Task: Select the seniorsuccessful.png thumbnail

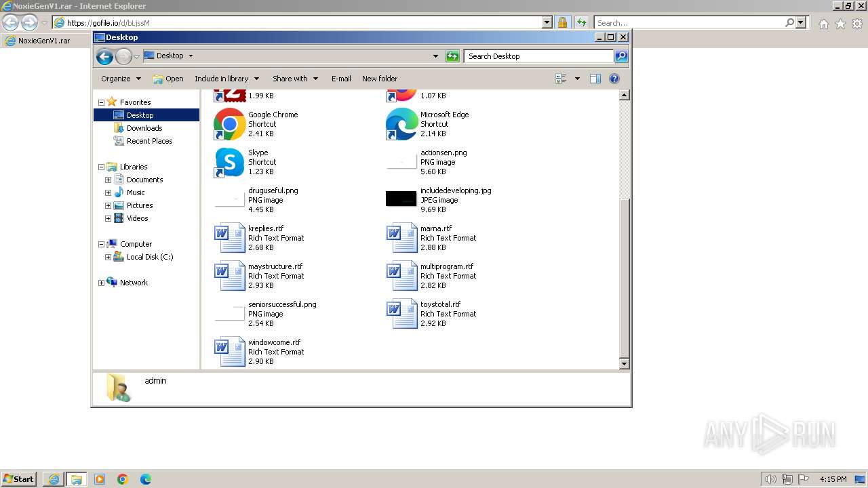Action: (229, 313)
